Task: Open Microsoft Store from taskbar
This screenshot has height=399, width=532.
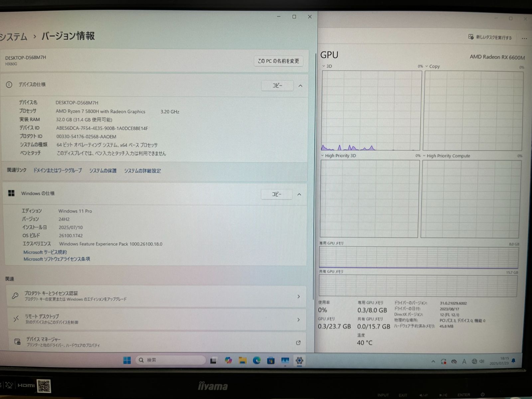Action: point(271,360)
